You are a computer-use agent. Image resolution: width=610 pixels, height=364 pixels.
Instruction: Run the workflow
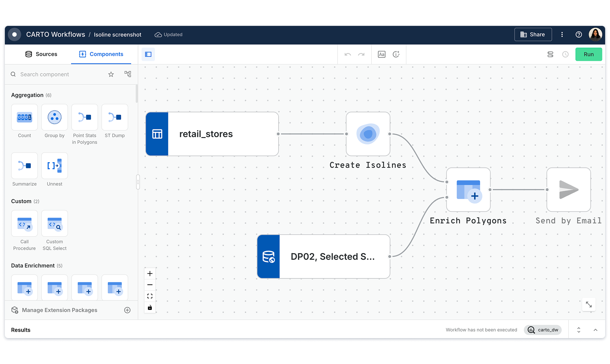coord(589,54)
